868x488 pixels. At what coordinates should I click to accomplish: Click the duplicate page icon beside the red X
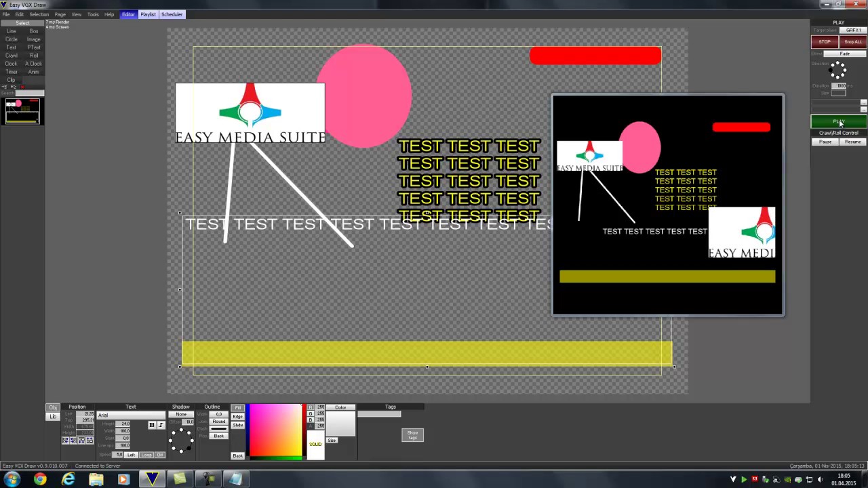tap(13, 87)
